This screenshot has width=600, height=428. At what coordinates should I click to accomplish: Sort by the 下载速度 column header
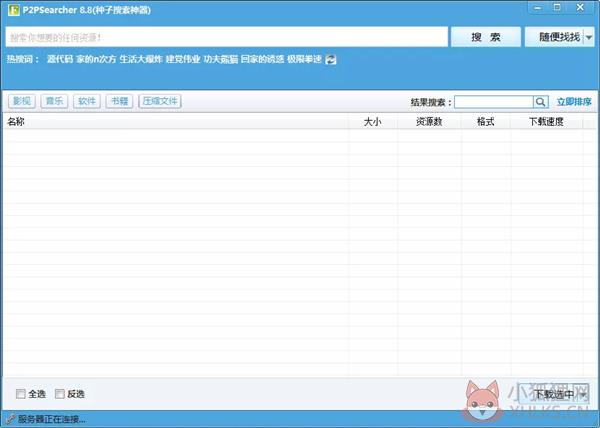click(546, 122)
